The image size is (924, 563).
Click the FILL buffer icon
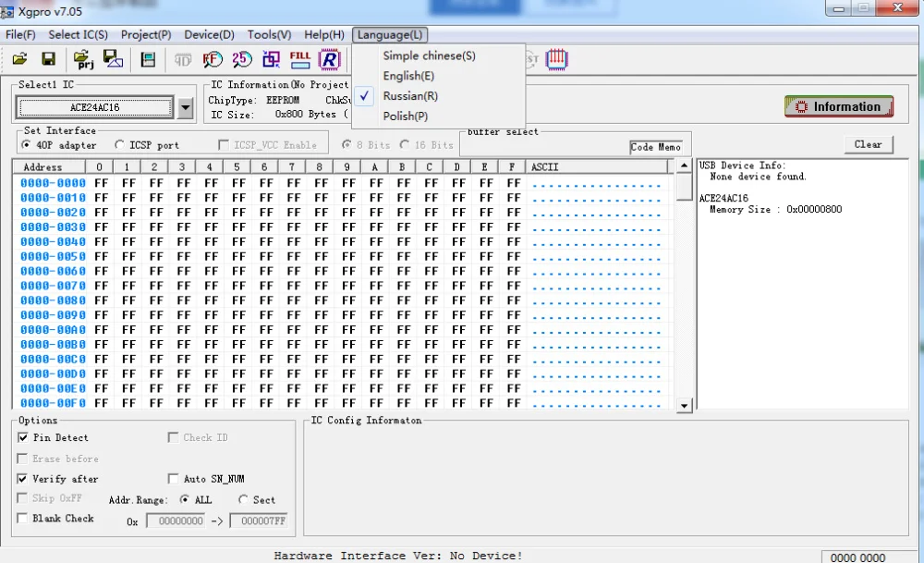point(300,59)
